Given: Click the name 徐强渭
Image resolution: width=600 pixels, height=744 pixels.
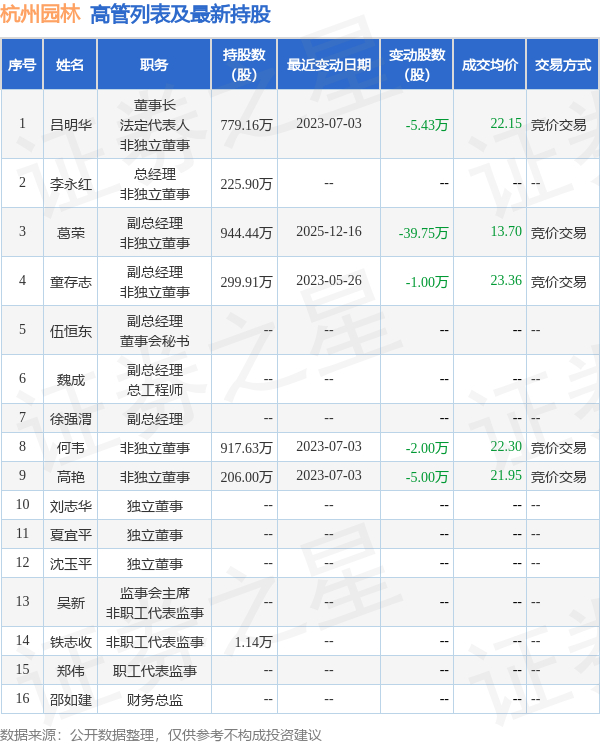Looking at the screenshot, I should pos(71,418).
